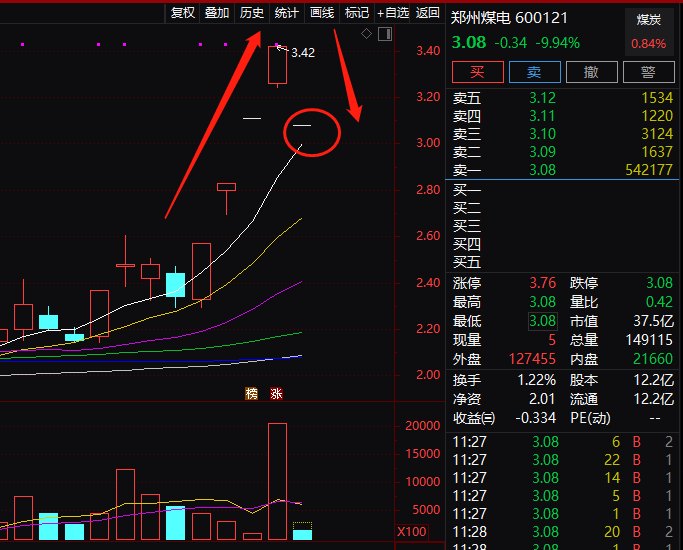Open the 叠加 overlay menu
The height and width of the screenshot is (550, 683).
217,13
